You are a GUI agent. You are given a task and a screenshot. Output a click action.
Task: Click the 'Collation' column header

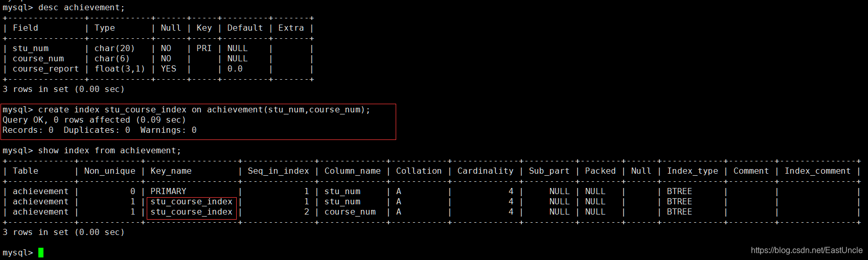point(419,171)
